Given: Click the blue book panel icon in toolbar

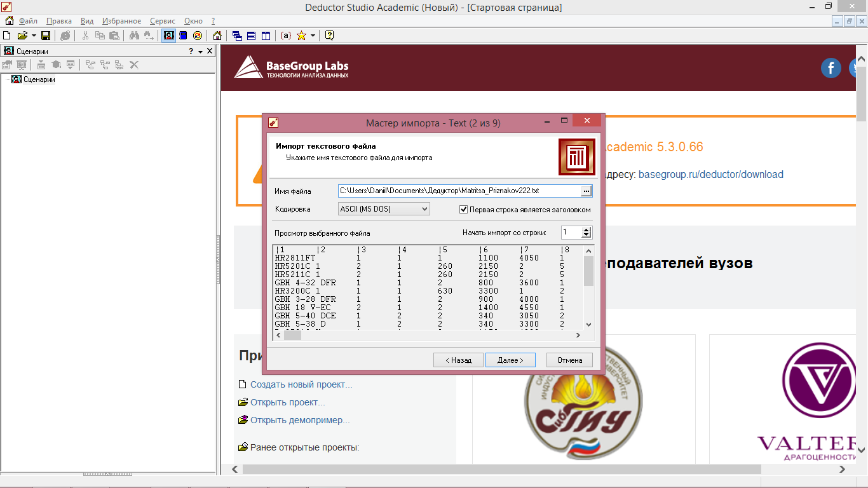Looking at the screenshot, I should click(x=183, y=36).
